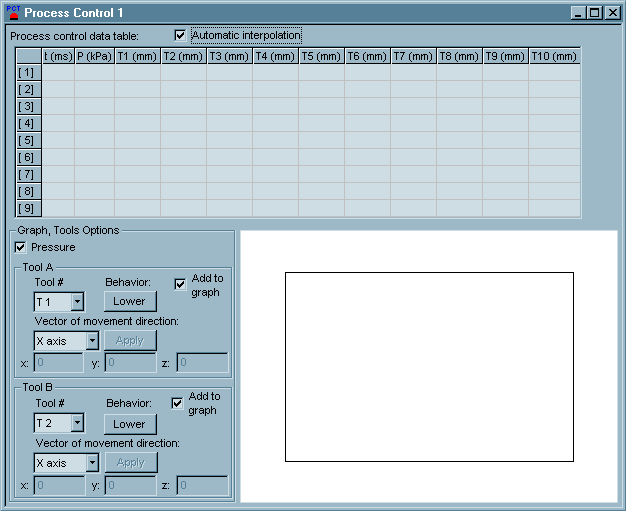Select the t (ms) column header
The image size is (626, 511).
click(x=58, y=56)
